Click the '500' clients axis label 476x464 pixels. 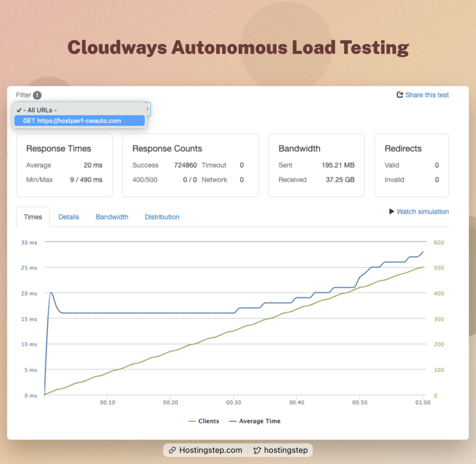(439, 268)
